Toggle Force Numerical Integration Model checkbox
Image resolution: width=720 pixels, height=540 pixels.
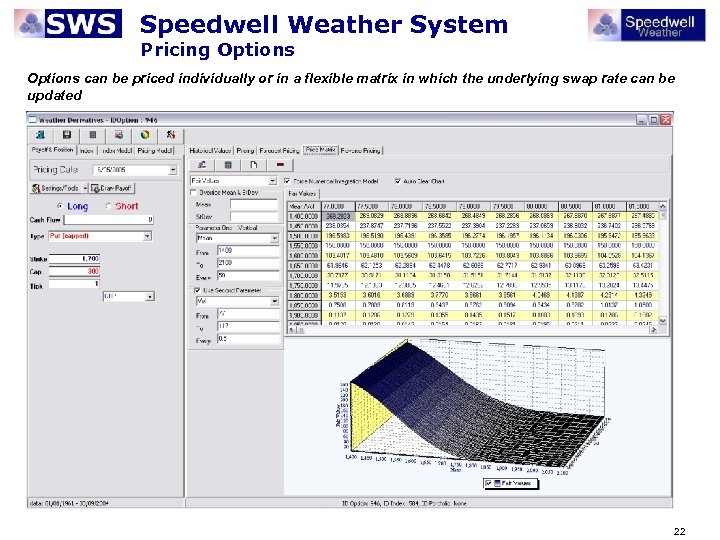pos(287,181)
